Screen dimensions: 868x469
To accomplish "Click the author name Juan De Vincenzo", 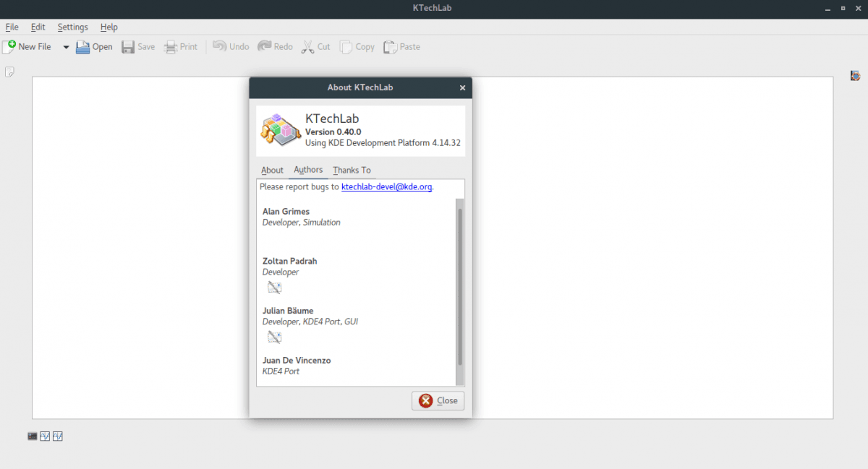I will click(297, 360).
